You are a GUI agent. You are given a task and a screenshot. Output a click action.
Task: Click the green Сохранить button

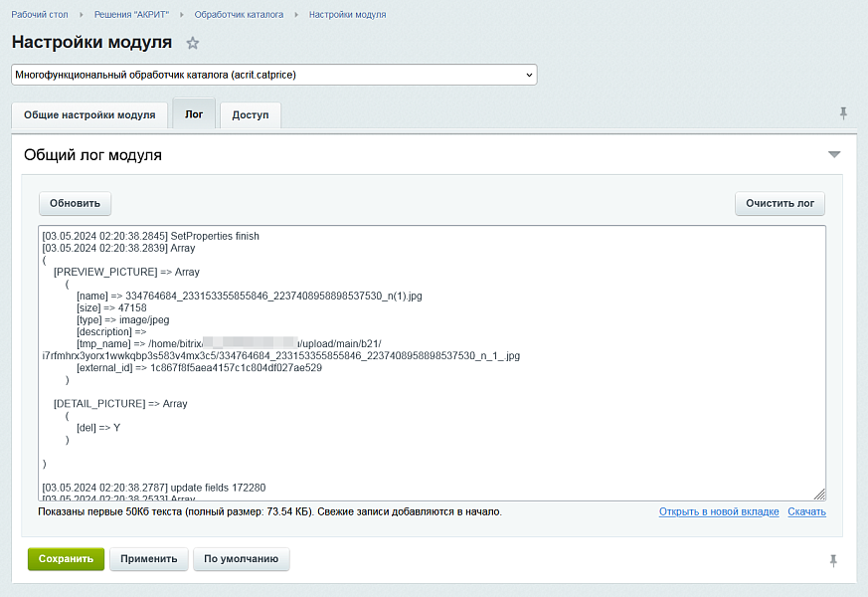[x=66, y=559]
